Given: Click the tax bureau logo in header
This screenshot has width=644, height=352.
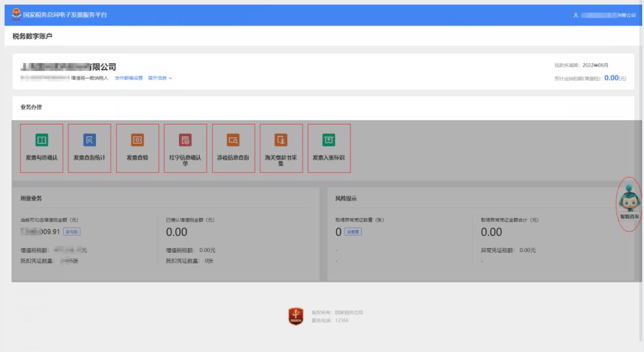Looking at the screenshot, I should tap(16, 14).
